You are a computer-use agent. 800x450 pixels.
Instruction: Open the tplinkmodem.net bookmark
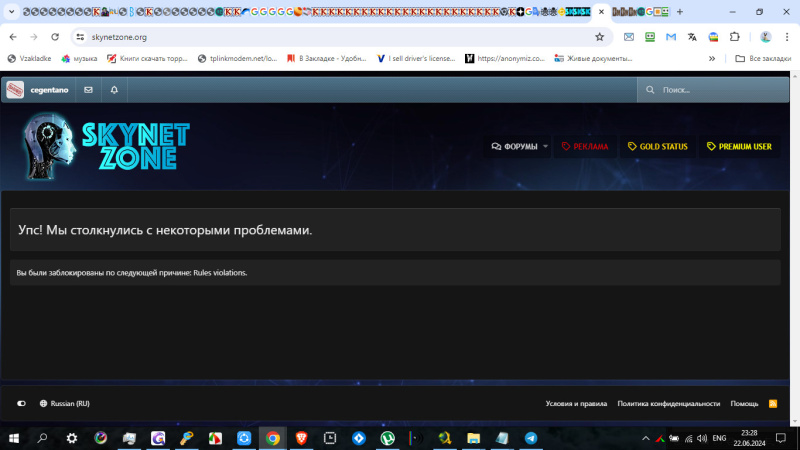tap(237, 59)
